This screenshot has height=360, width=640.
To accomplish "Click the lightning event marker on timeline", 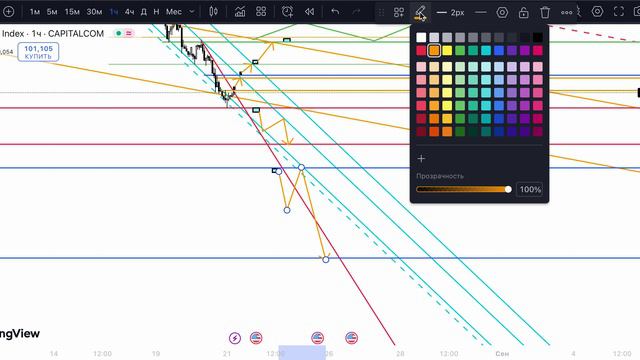I will (235, 338).
